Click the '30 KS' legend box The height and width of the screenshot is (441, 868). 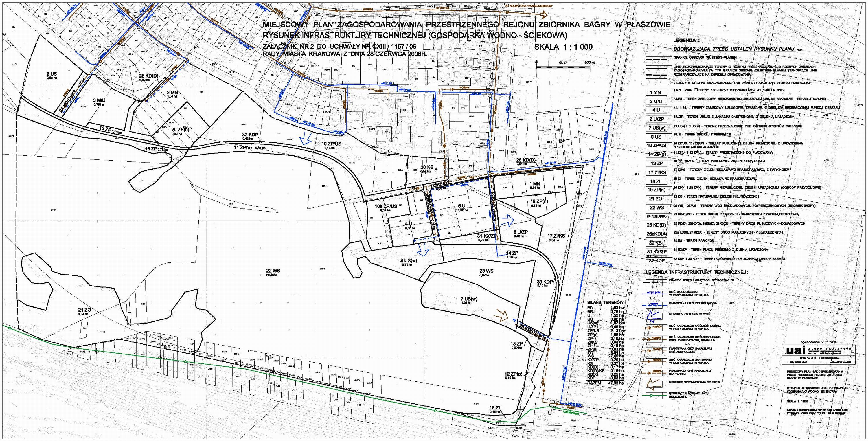(657, 243)
